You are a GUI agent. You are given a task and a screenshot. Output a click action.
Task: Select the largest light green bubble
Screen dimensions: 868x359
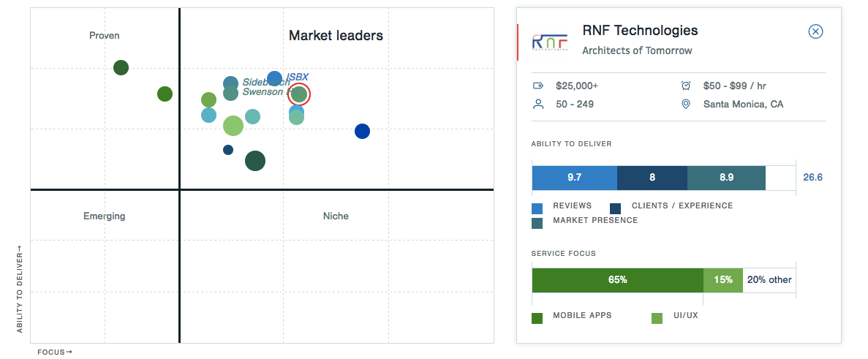[x=233, y=126]
